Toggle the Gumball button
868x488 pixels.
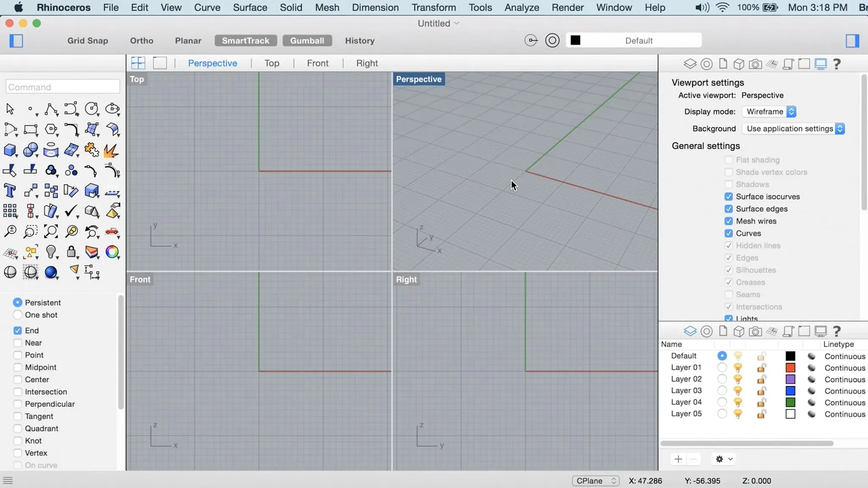click(307, 40)
